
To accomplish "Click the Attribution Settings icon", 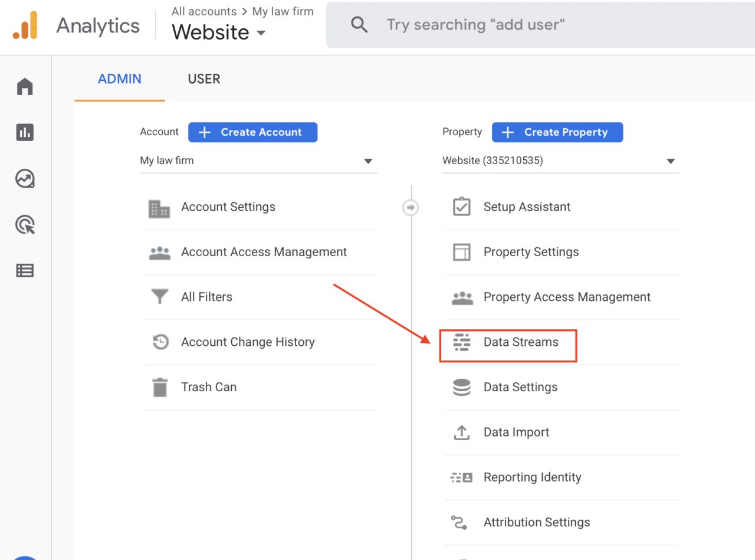I will click(459, 523).
